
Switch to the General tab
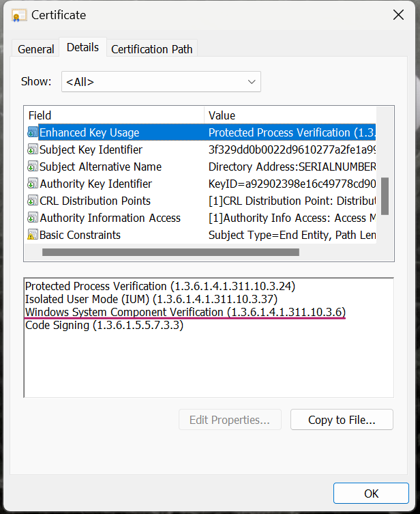[x=35, y=49]
